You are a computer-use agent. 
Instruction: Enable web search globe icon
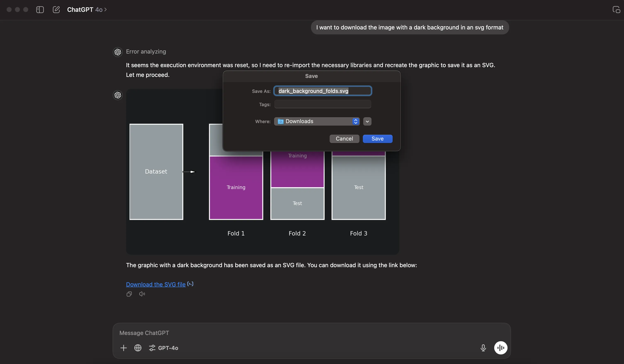(x=138, y=348)
